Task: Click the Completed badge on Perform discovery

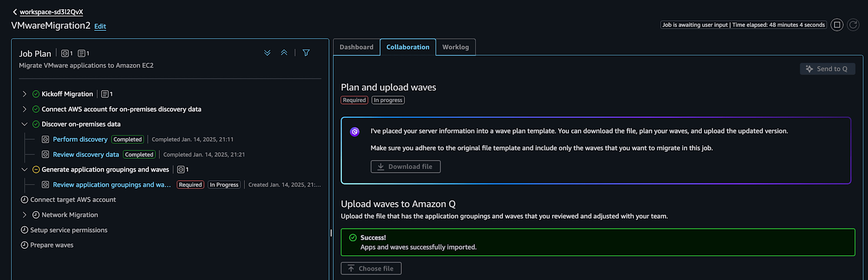Action: pos(128,140)
